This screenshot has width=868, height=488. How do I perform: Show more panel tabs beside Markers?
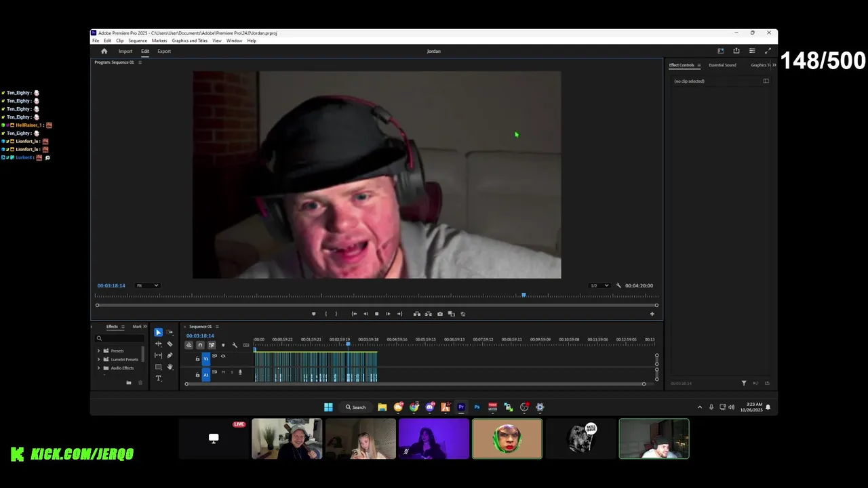(144, 327)
